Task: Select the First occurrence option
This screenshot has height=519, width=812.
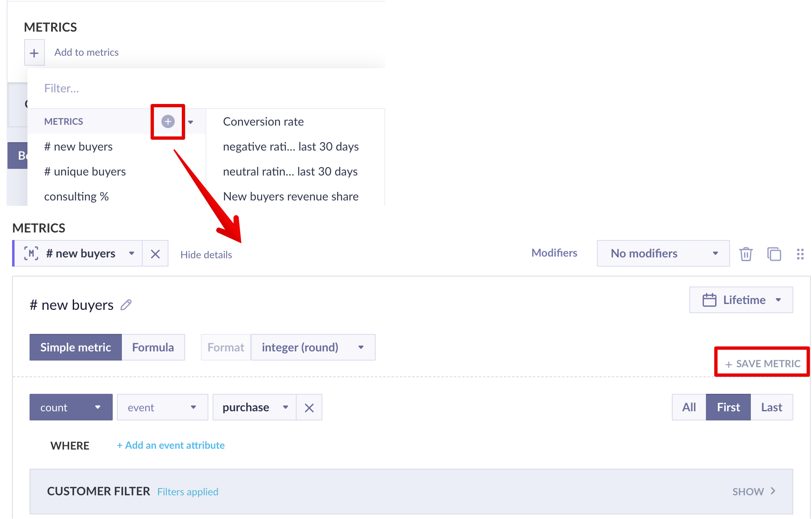Action: (x=728, y=407)
